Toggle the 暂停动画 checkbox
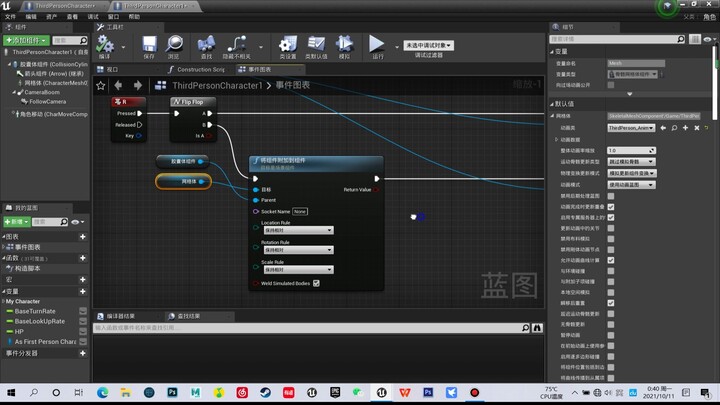Image resolution: width=720 pixels, height=405 pixels. [611, 335]
